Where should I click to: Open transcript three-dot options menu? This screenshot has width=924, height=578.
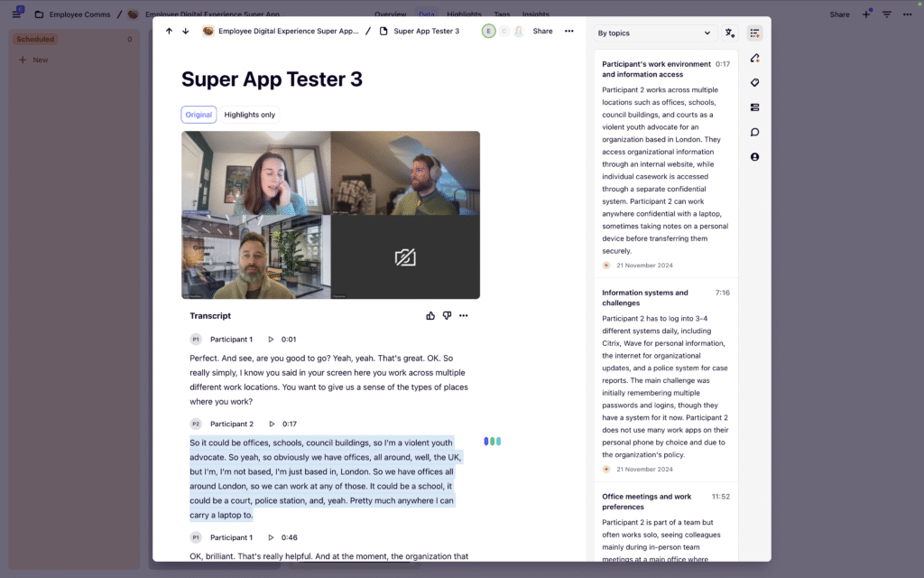coord(464,316)
